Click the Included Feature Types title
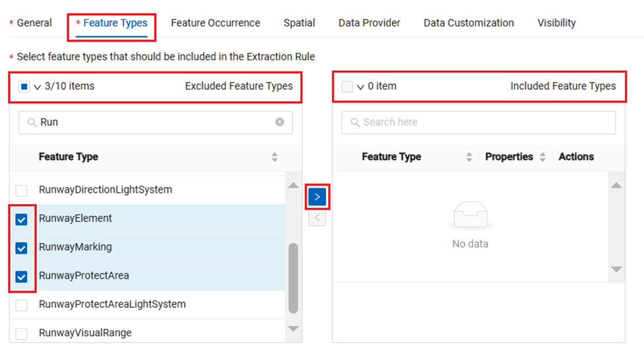This screenshot has height=362, width=644. pos(563,87)
